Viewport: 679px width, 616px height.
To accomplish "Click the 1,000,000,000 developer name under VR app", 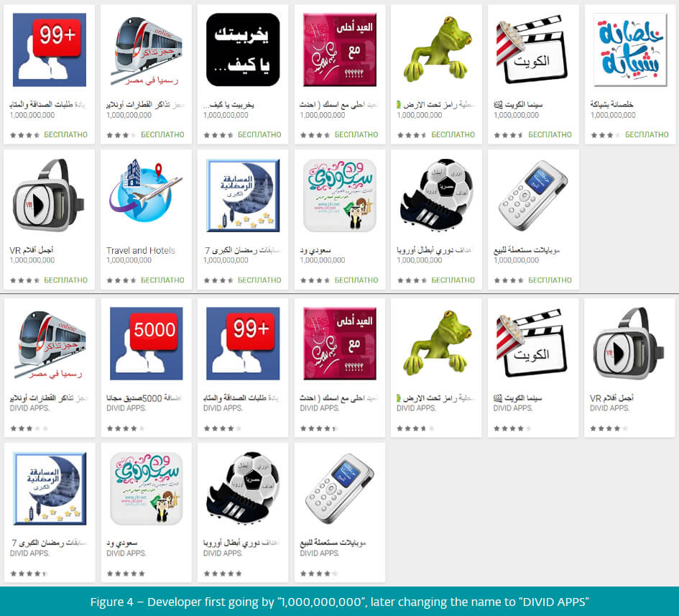I will pyautogui.click(x=32, y=260).
